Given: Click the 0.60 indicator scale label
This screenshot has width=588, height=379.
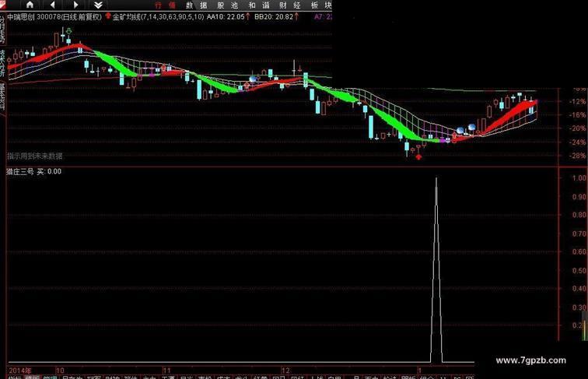Looking at the screenshot, I should (579, 252).
